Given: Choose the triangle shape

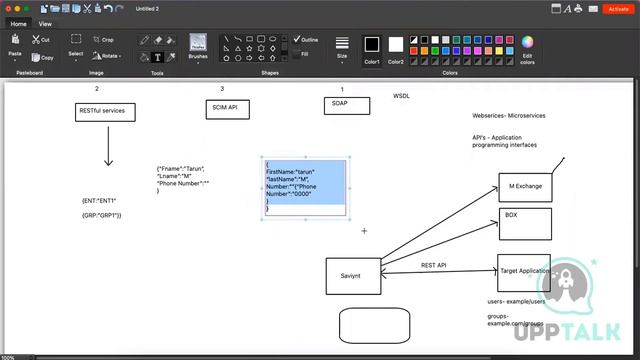Looking at the screenshot, I should [238, 49].
